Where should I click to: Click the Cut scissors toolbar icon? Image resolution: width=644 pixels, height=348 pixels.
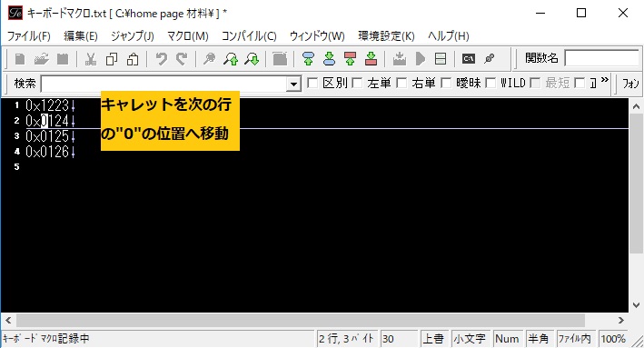(90, 59)
